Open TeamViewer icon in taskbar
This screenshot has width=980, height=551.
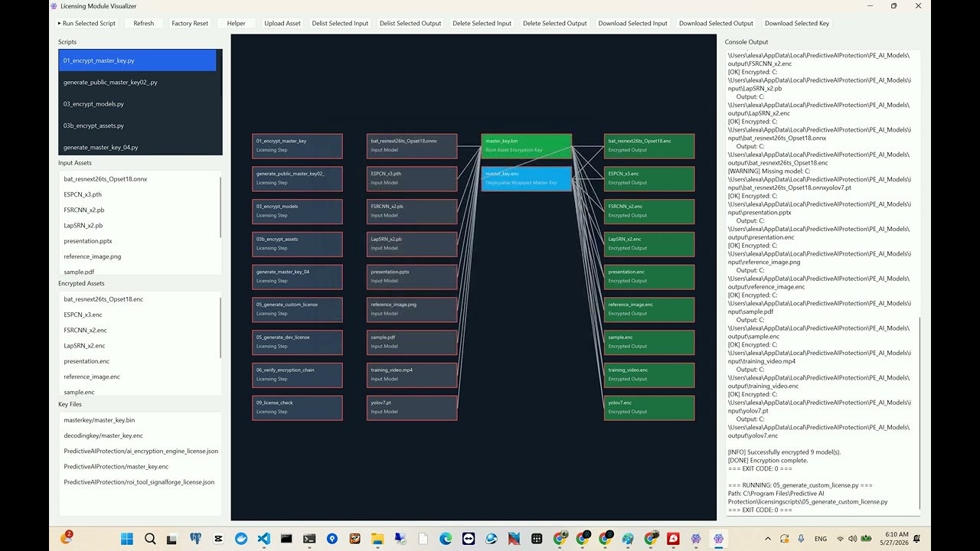pos(469,539)
